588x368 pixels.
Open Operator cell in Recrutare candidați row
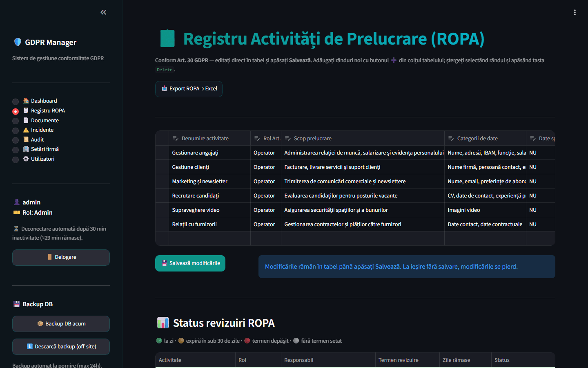266,195
